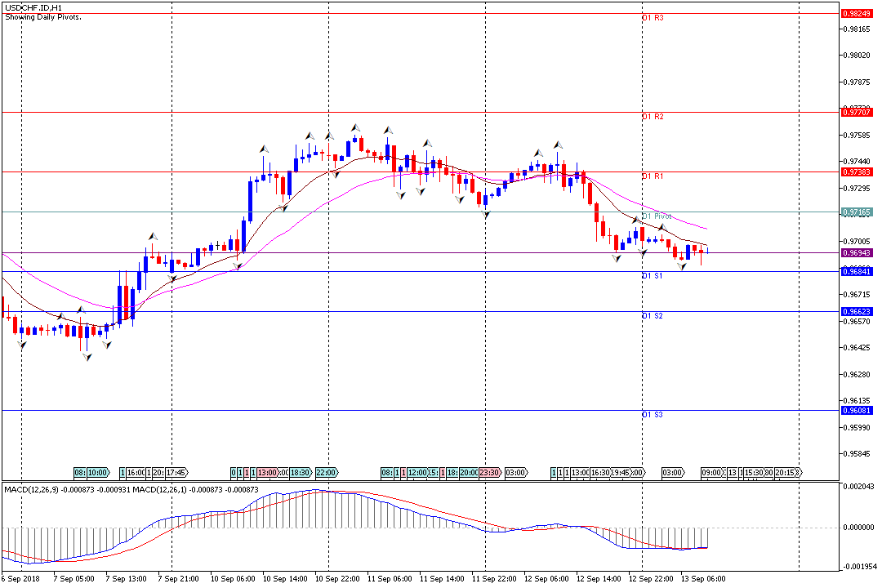Click the 0.96135 price axis value

coord(857,401)
